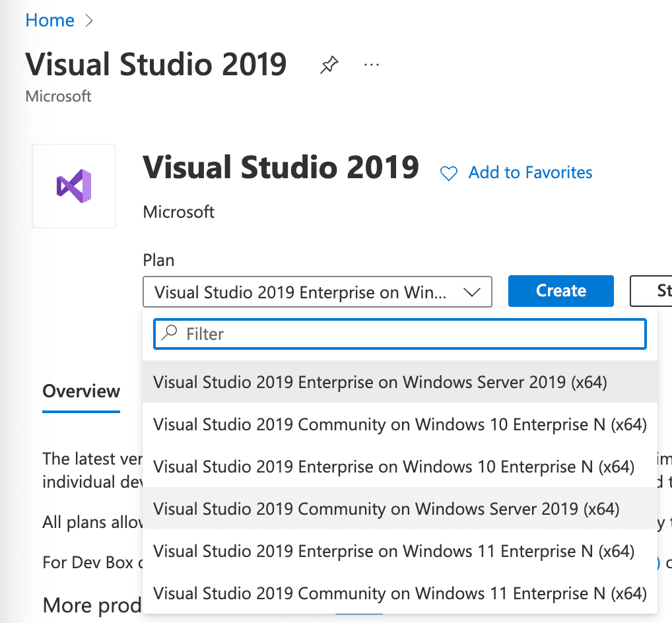
Task: Go to the Home breadcrumb
Action: click(x=50, y=20)
